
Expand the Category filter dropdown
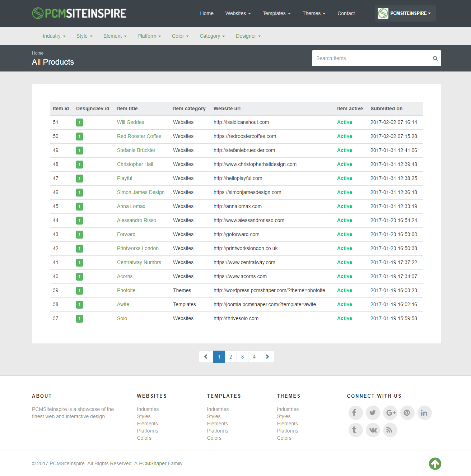[x=212, y=36]
